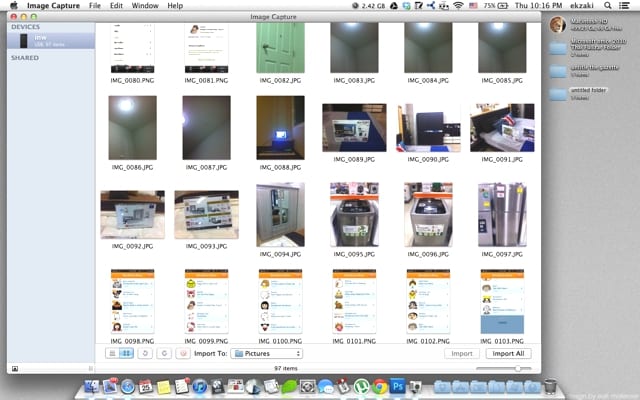Screen dimensions: 640x400
Task: Rotate selected image counterclockwise
Action: tap(145, 353)
